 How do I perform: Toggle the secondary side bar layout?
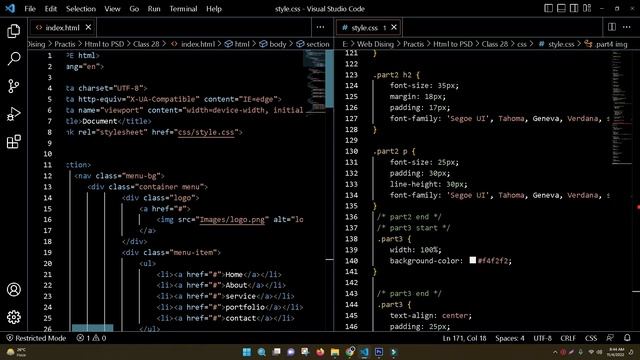(574, 9)
